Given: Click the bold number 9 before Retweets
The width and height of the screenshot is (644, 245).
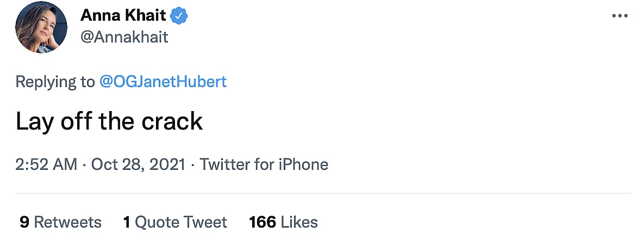Looking at the screenshot, I should coord(24,222).
